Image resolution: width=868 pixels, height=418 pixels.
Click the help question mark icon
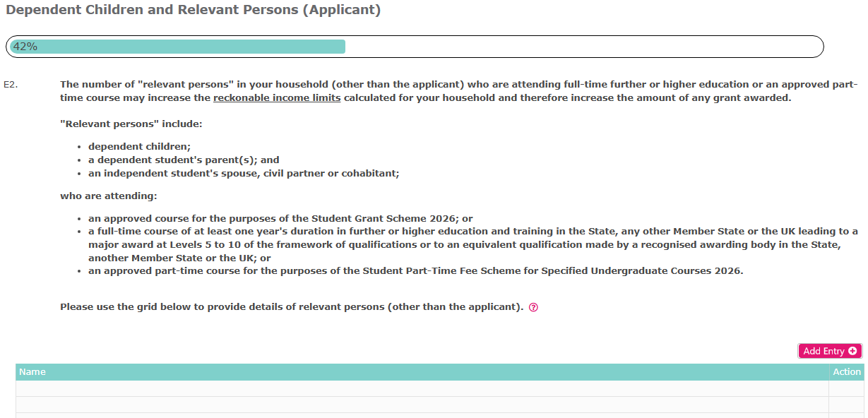[533, 308]
